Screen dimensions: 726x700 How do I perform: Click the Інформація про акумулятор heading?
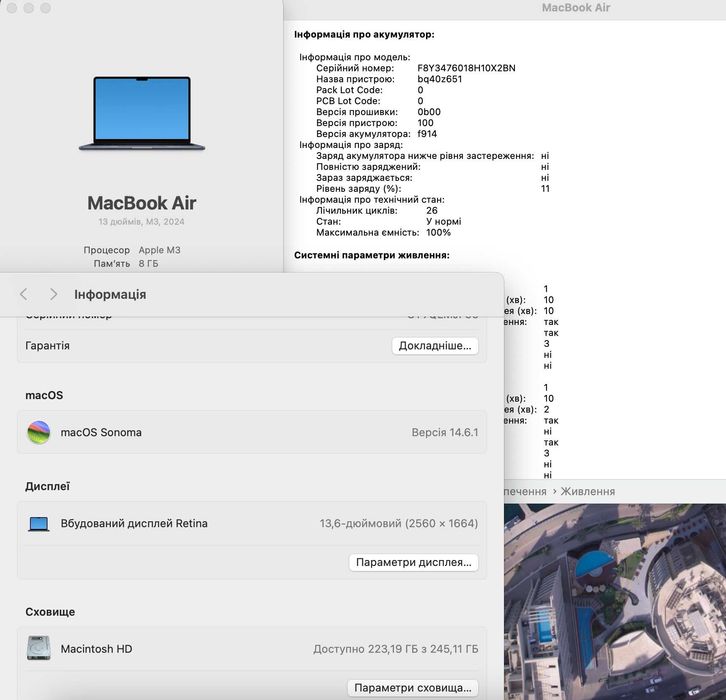[x=364, y=34]
